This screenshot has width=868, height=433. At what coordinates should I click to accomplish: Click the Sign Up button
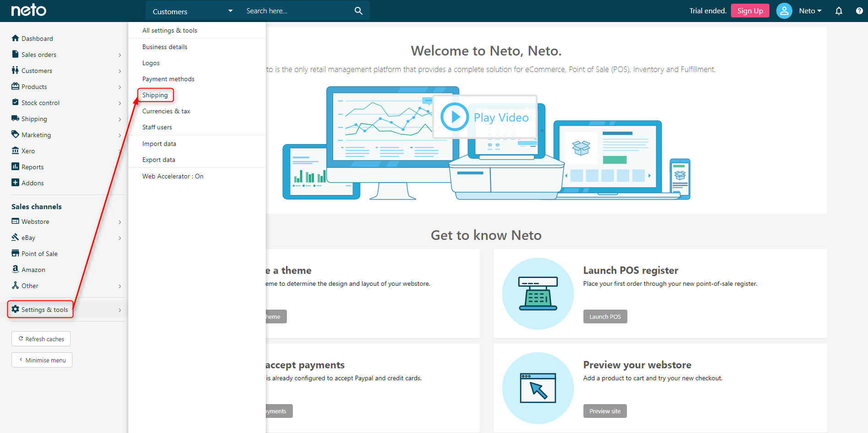pyautogui.click(x=750, y=11)
